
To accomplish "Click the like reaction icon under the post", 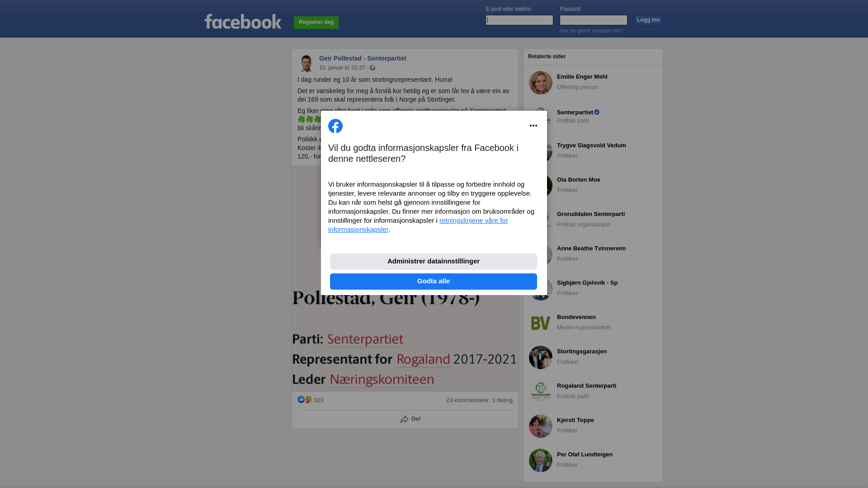I will [301, 399].
